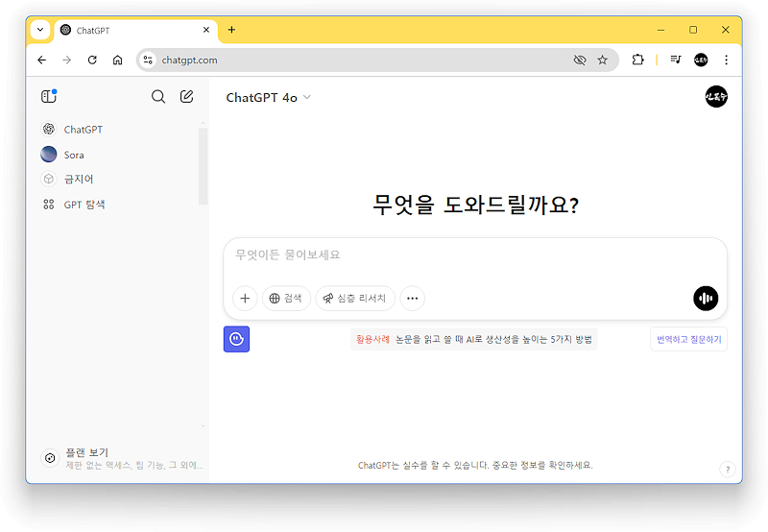The height and width of the screenshot is (532, 768).
Task: Minimize the browser window
Action: [660, 30]
